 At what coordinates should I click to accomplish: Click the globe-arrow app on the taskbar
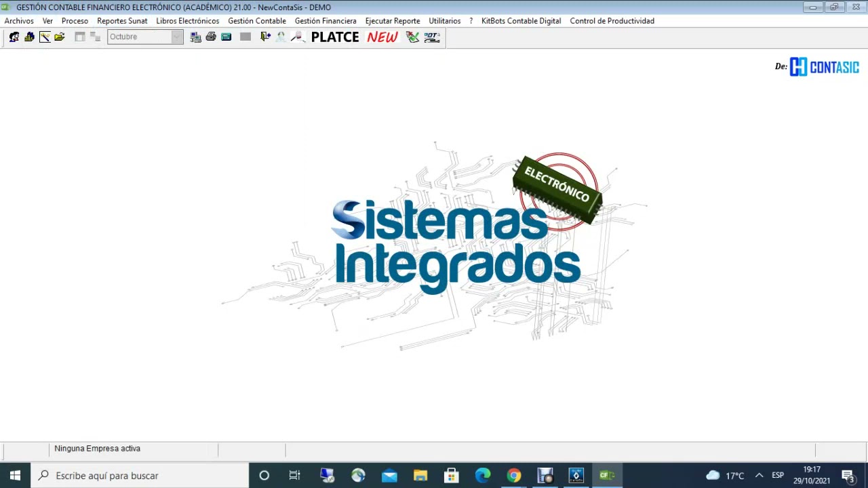[358, 475]
